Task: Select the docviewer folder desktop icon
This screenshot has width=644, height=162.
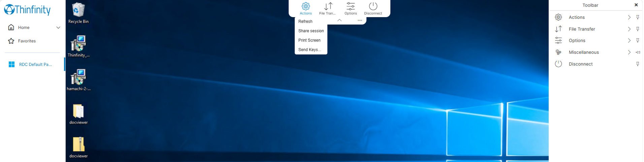Action: (78, 114)
